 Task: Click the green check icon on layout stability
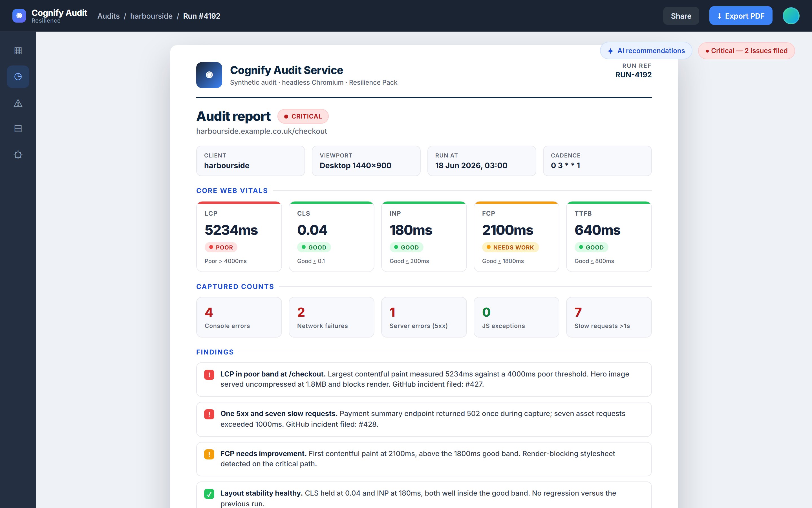209,494
